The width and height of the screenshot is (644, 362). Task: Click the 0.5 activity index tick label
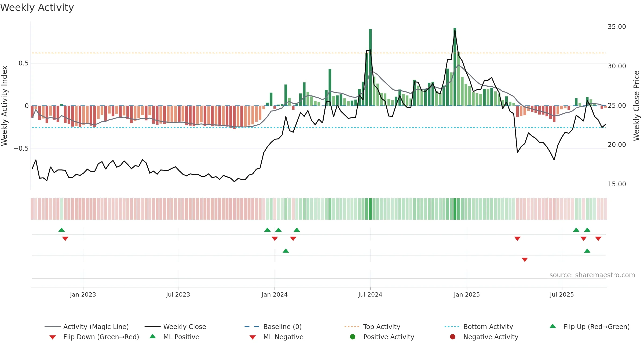pos(23,63)
